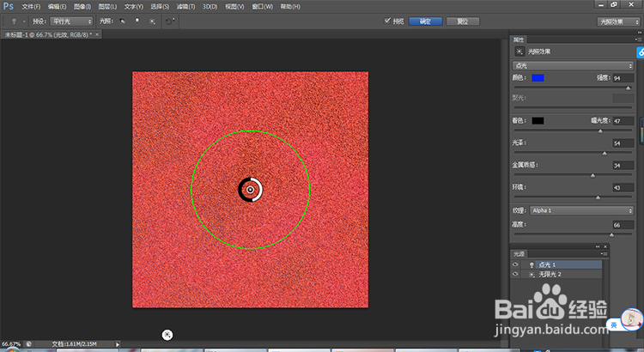Image resolution: width=644 pixels, height=352 pixels.
Task: Select the 无限光 2 light row
Action: pyautogui.click(x=556, y=275)
